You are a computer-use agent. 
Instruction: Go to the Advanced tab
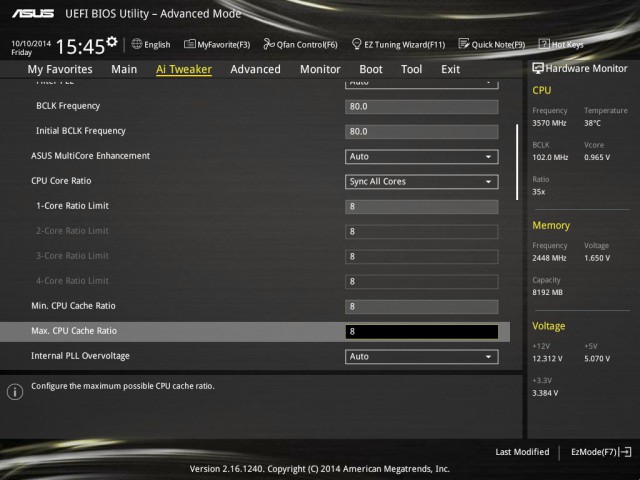[256, 69]
